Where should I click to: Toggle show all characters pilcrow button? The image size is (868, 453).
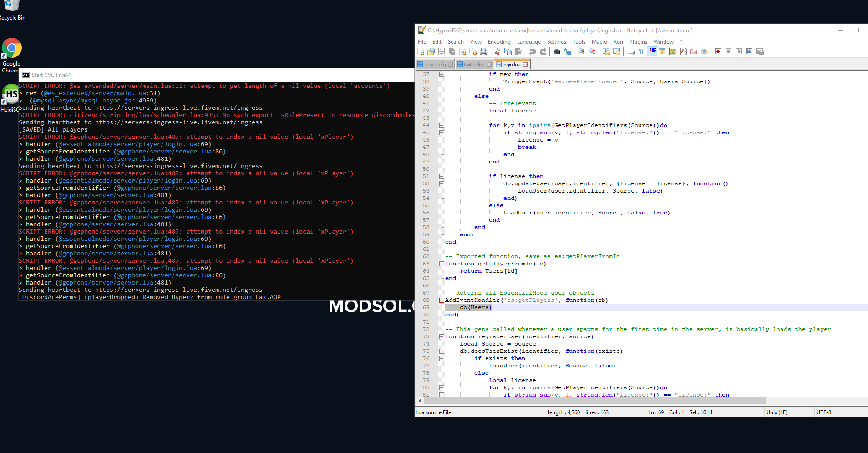coord(641,51)
